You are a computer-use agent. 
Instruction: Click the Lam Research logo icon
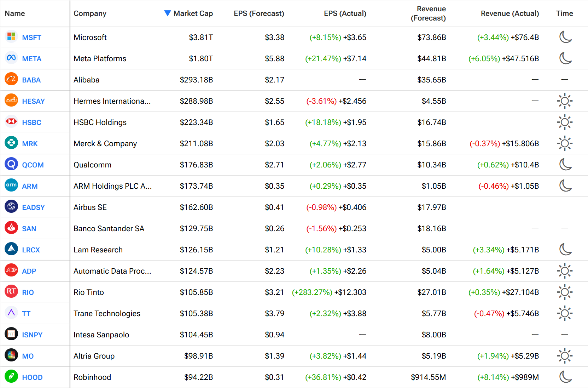point(11,249)
